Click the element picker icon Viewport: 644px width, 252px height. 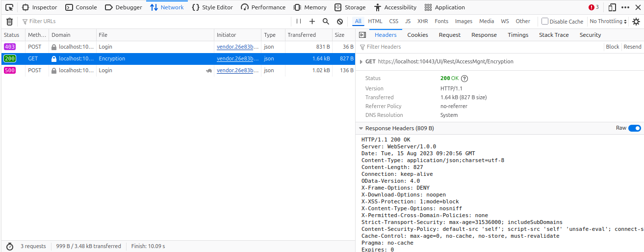tap(9, 7)
